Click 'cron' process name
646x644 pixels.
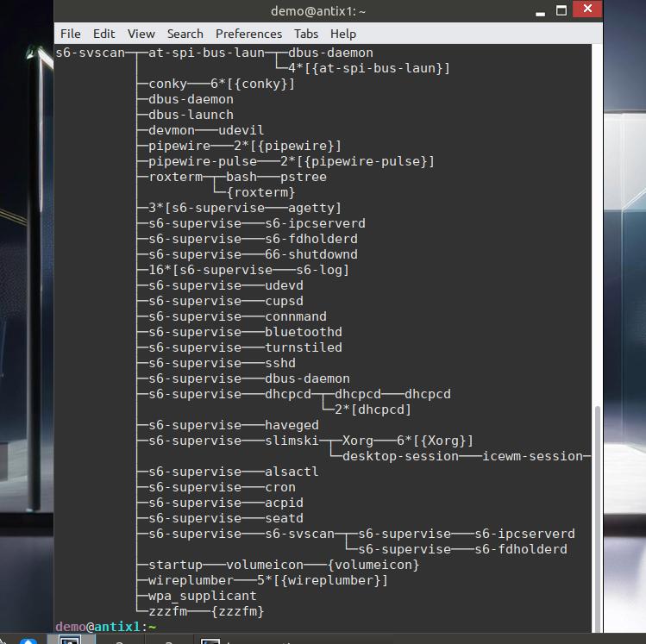280,487
